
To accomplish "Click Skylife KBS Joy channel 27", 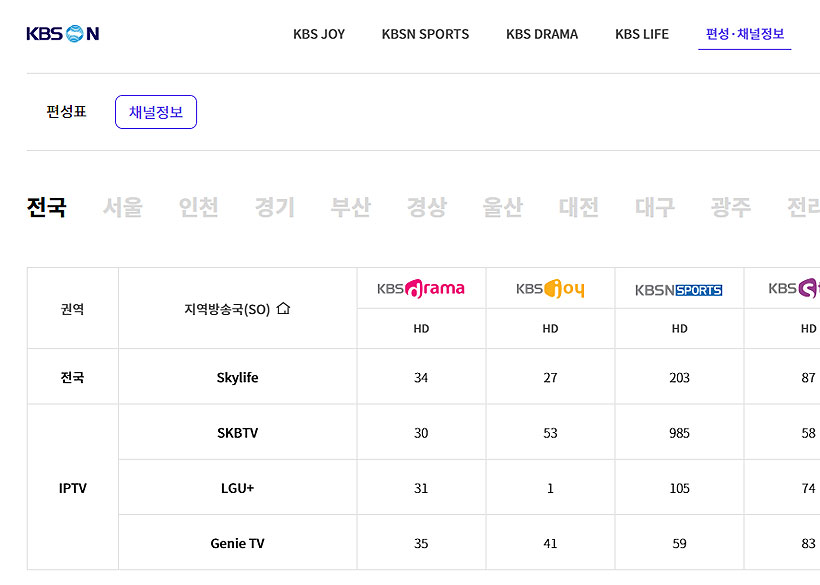I will click(x=550, y=377).
